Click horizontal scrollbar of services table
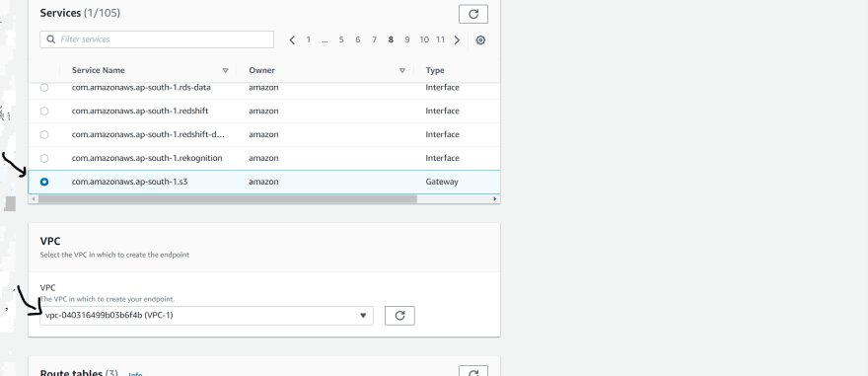Screen dimensions: 868x376 tap(227, 198)
